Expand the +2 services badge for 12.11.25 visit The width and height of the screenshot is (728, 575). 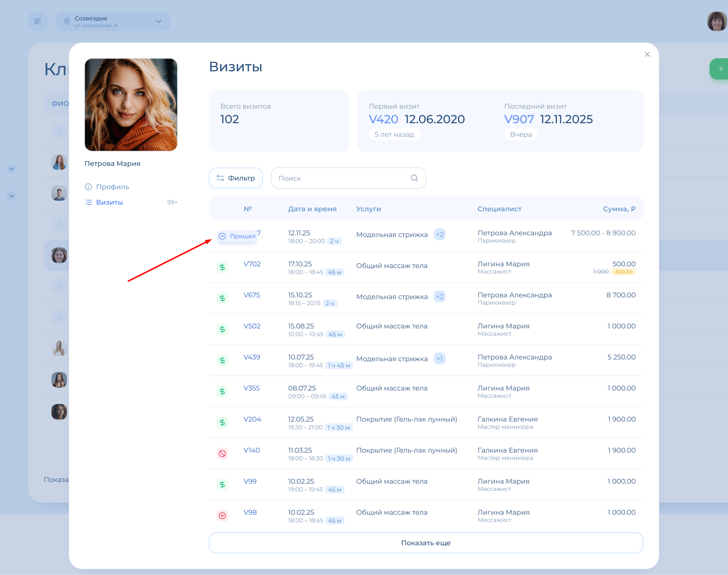pyautogui.click(x=440, y=235)
